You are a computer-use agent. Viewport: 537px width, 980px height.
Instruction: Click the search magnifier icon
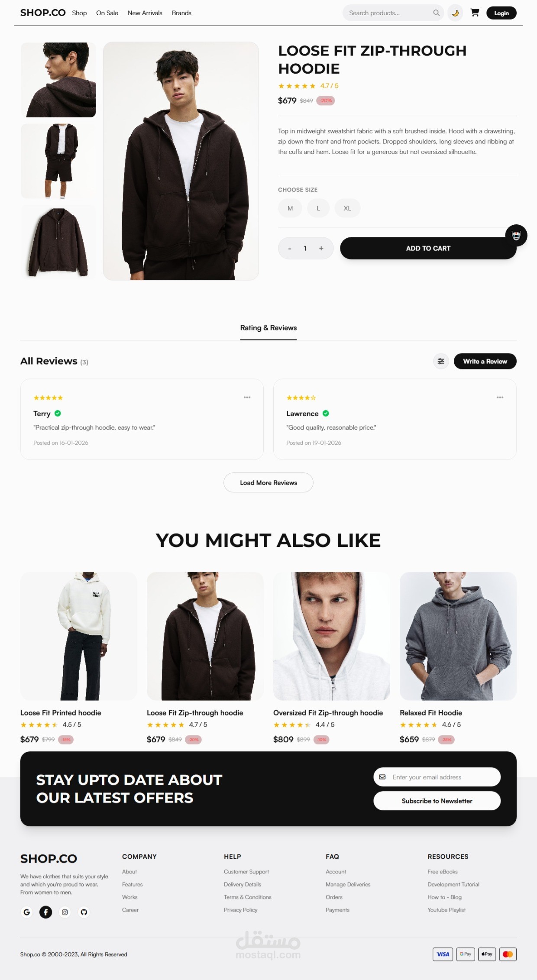436,13
